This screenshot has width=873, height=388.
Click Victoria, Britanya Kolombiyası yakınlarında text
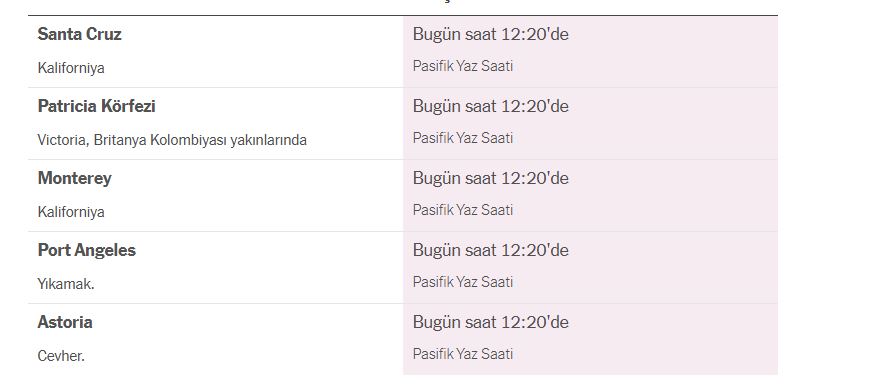(x=172, y=140)
